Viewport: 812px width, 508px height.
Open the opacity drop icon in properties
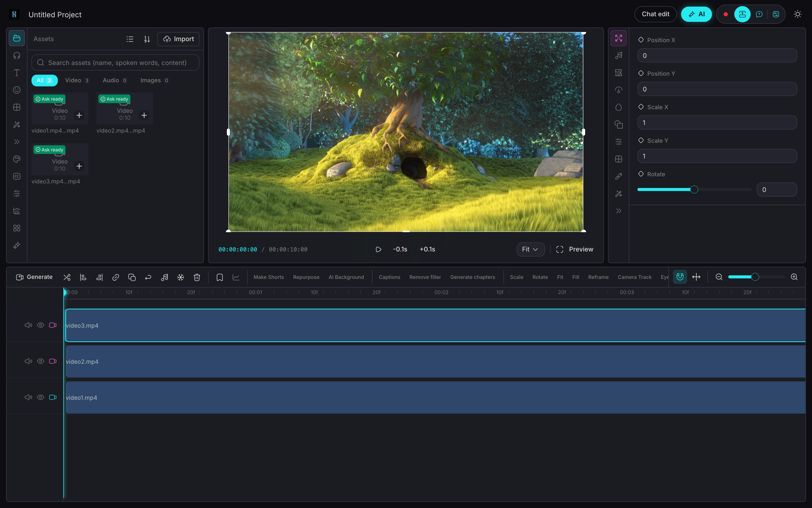coord(619,107)
